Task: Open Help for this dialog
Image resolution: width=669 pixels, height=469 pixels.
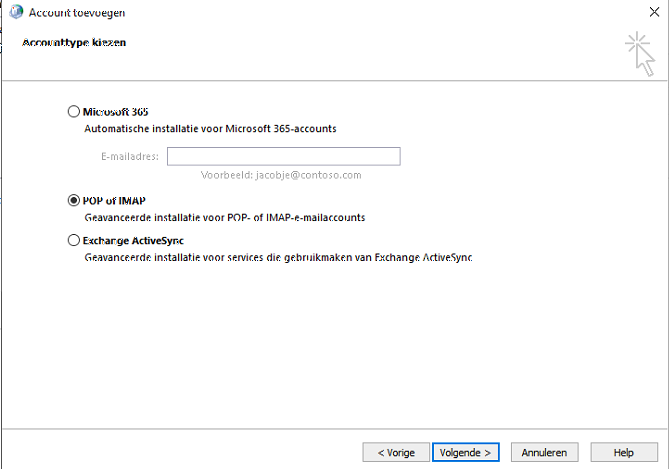Action: coord(624,452)
